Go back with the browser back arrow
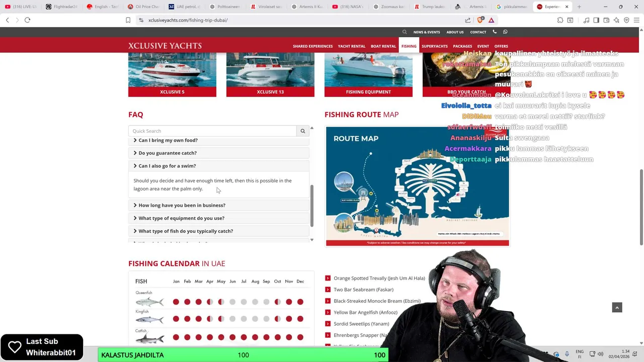 pos(8,20)
